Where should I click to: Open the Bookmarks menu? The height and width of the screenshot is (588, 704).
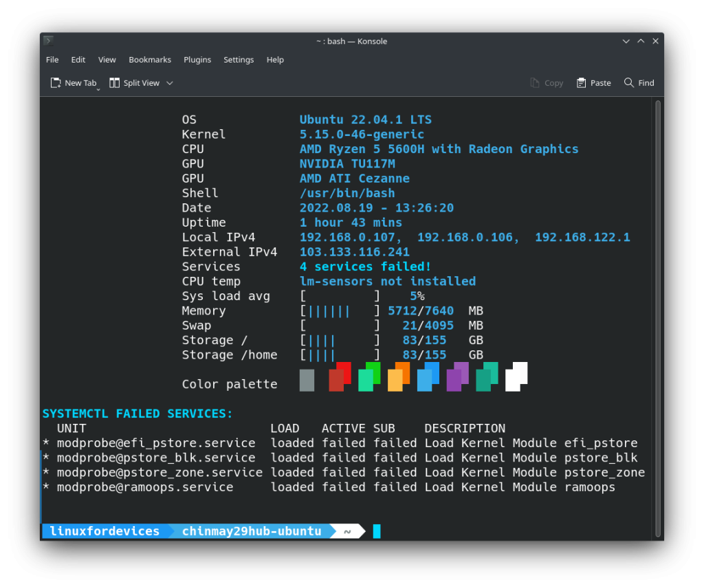click(x=150, y=60)
